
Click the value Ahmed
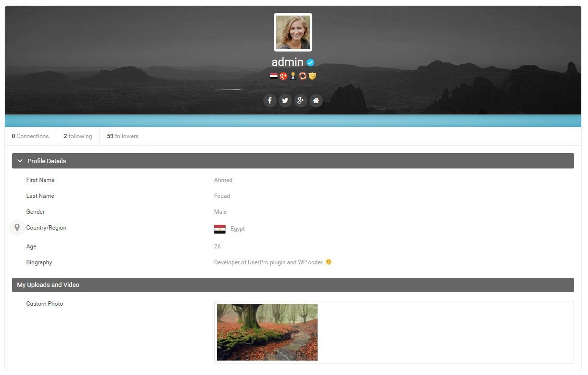pyautogui.click(x=223, y=180)
